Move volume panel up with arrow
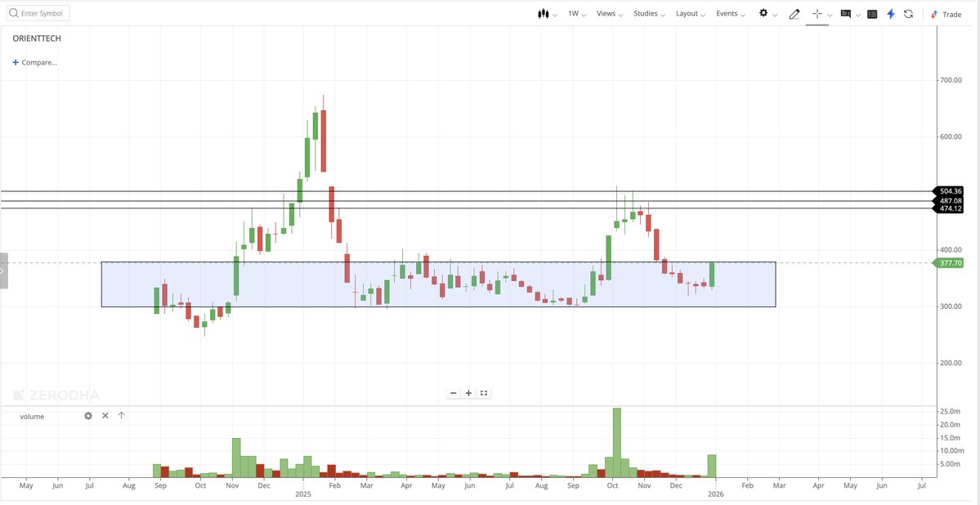The image size is (980, 505). pos(121,416)
